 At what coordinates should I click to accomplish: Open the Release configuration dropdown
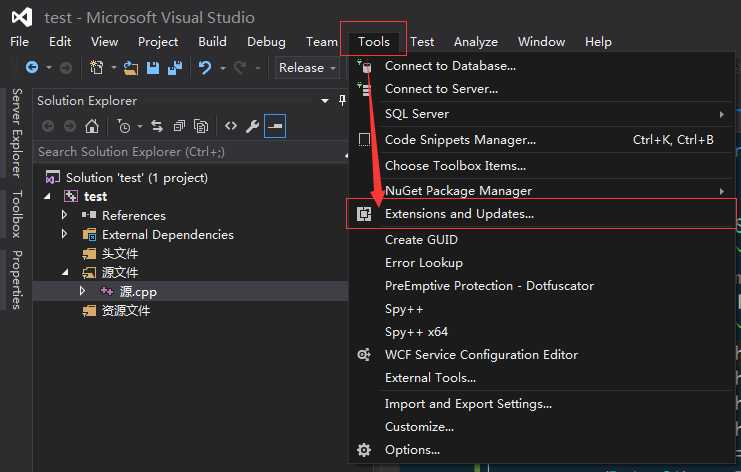306,68
